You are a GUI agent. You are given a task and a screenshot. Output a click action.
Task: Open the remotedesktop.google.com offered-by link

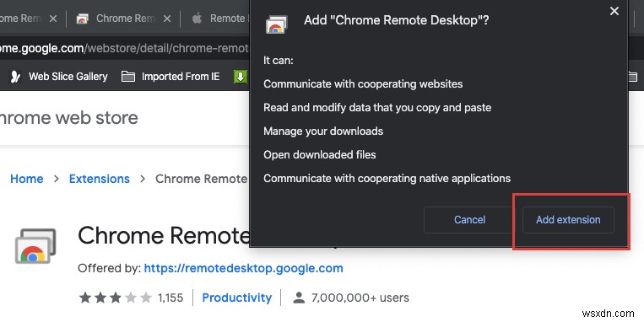(244, 268)
